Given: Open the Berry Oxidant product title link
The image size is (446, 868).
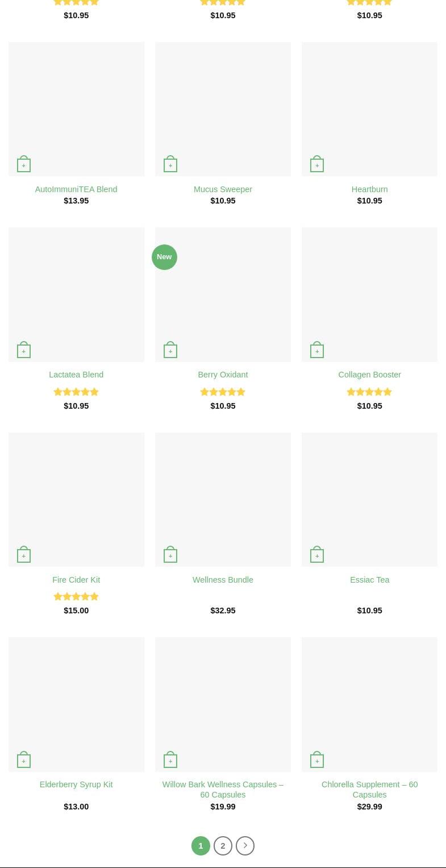Looking at the screenshot, I should [223, 375].
